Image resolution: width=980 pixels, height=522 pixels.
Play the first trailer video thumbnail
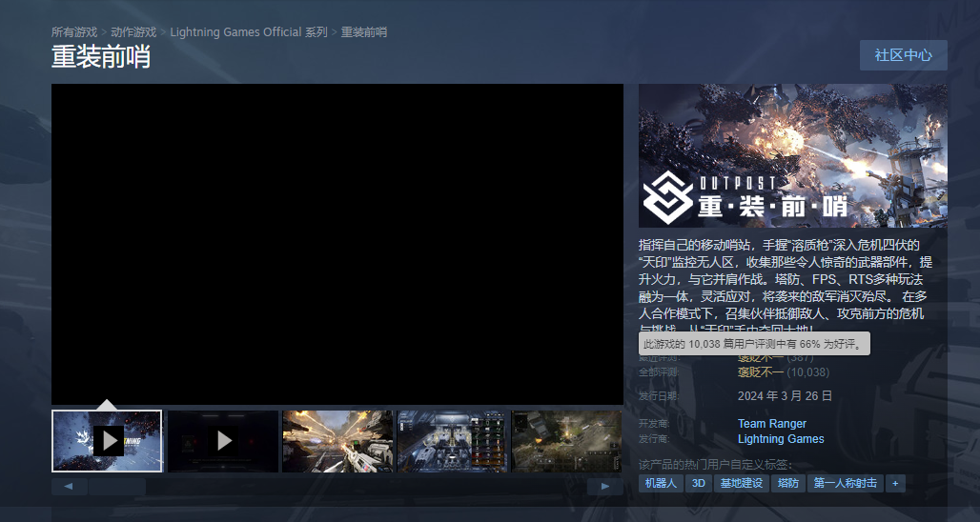pos(107,441)
